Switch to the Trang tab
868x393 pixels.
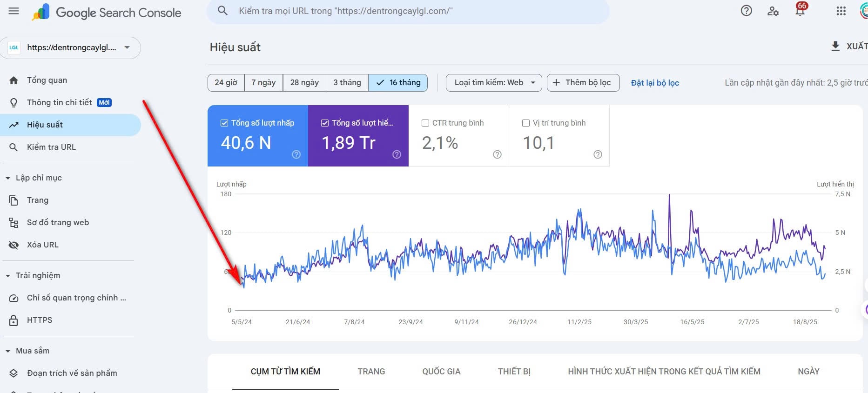coord(371,372)
